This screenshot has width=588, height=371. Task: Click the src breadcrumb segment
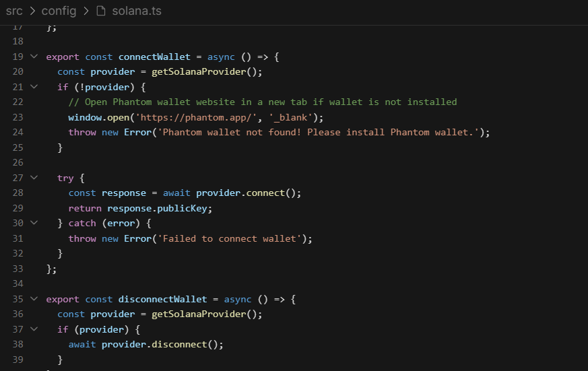[14, 11]
